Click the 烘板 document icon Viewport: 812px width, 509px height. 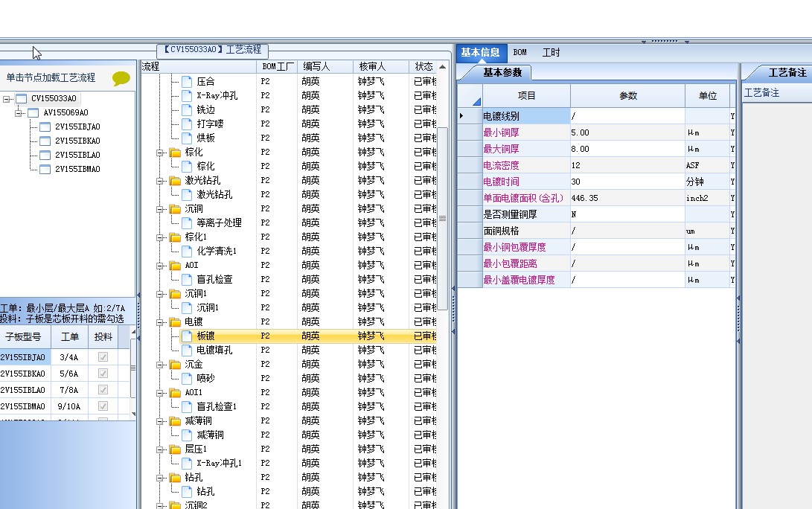tap(187, 138)
